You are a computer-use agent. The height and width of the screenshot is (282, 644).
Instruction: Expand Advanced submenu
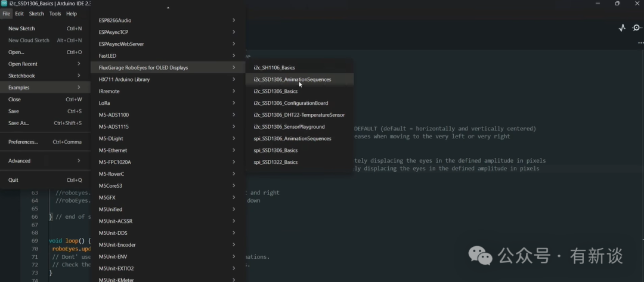click(x=45, y=161)
